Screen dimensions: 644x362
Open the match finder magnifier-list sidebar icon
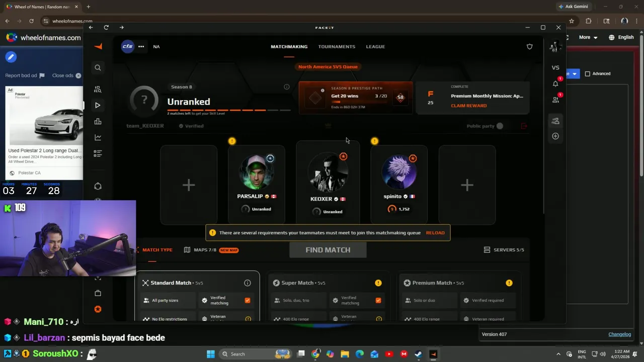tap(98, 89)
